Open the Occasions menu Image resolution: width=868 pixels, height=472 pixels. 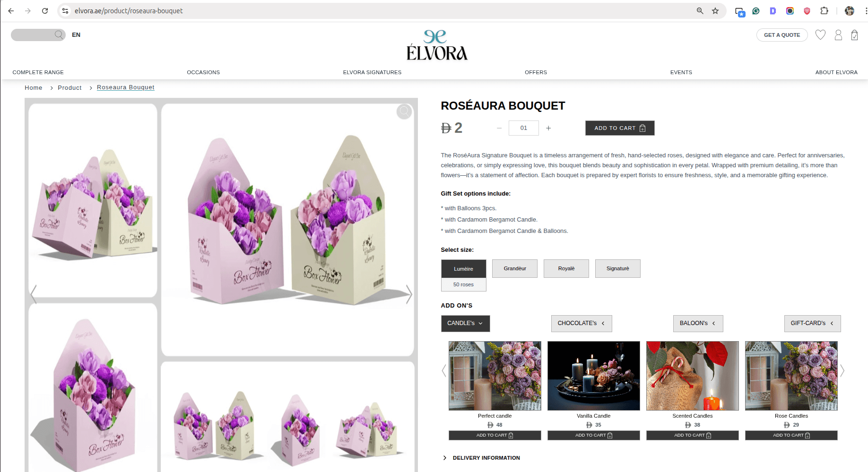[203, 72]
